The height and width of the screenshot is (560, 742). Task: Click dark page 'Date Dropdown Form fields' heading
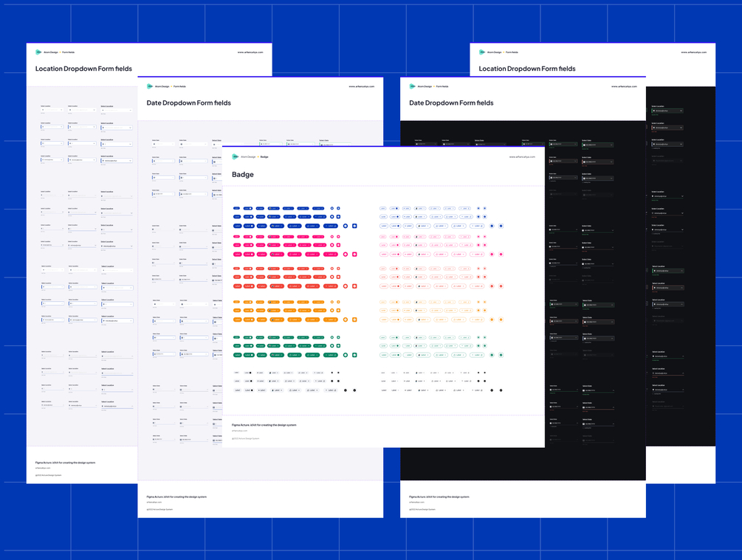coord(451,103)
